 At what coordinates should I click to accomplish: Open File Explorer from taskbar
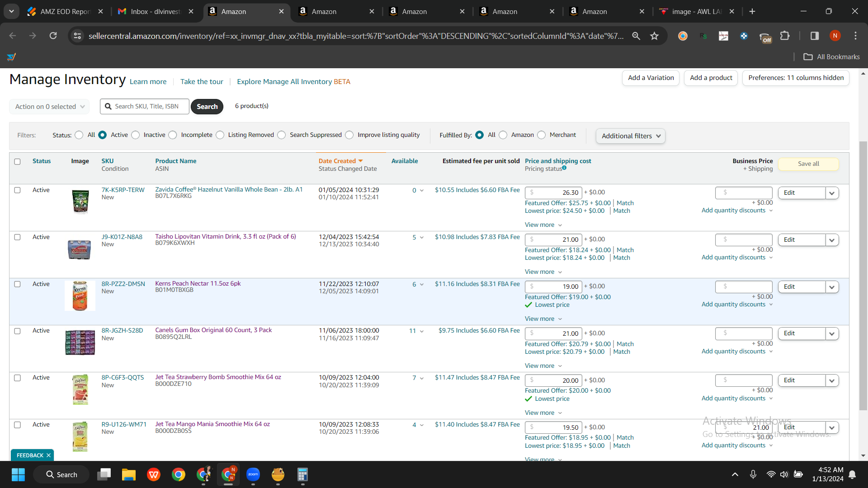coord(128,474)
